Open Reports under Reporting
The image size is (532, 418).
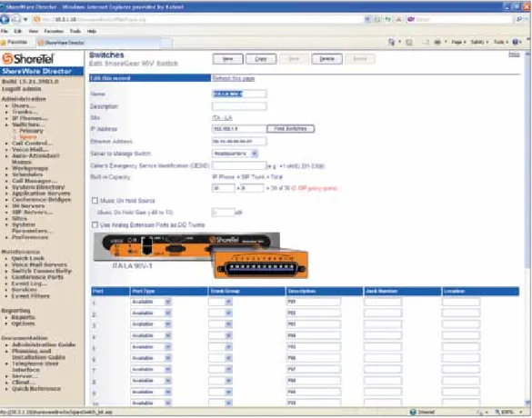[23, 317]
